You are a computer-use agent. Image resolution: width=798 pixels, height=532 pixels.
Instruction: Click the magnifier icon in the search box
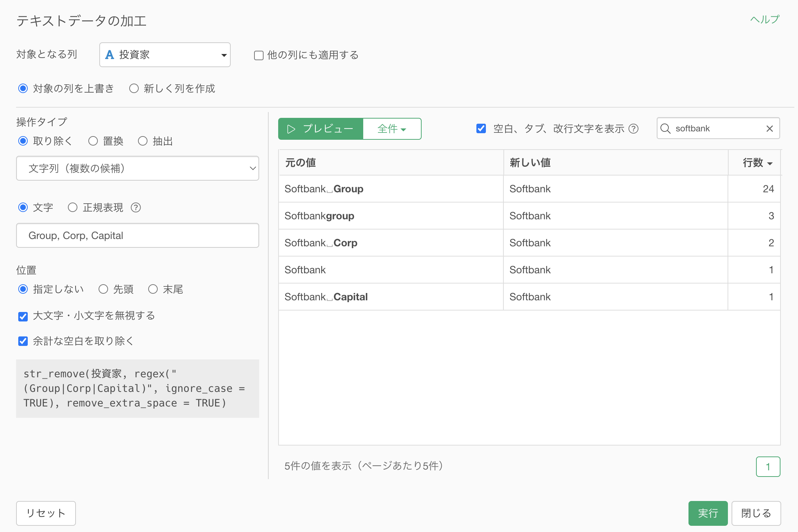[x=665, y=128]
